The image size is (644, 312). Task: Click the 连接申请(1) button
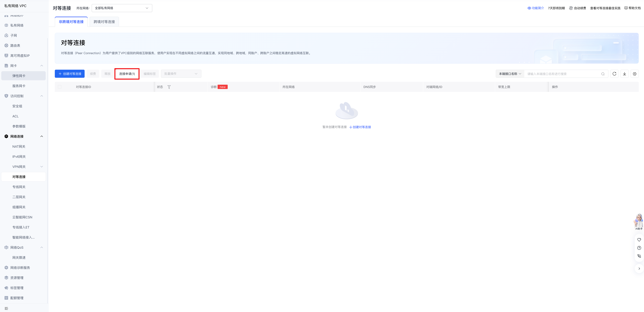coord(127,74)
